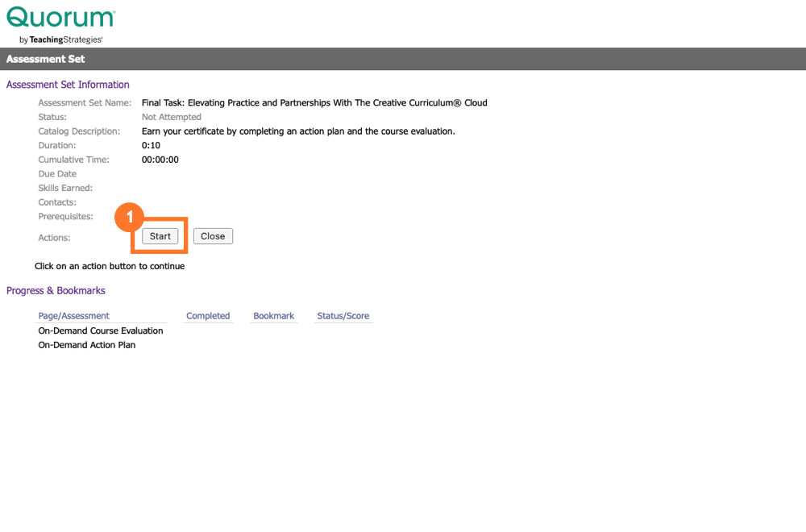Open the On-Demand Course Evaluation entry
The width and height of the screenshot is (806, 532).
[101, 330]
